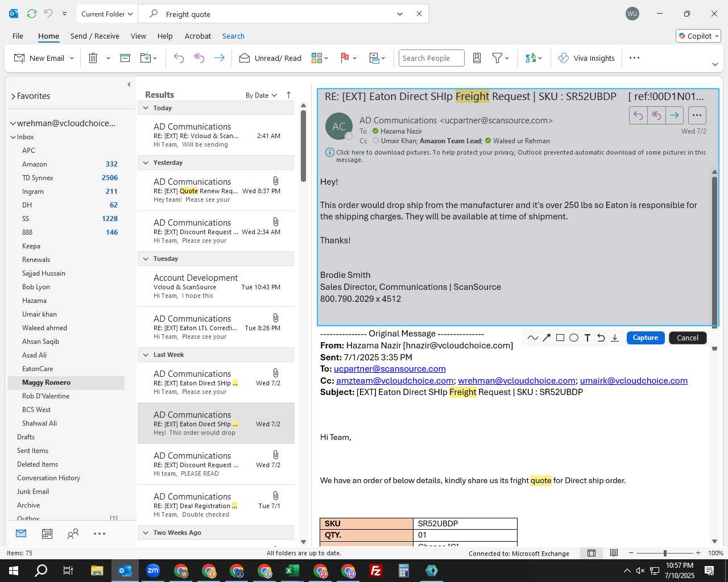Open the search options dropdown arrow

point(400,14)
